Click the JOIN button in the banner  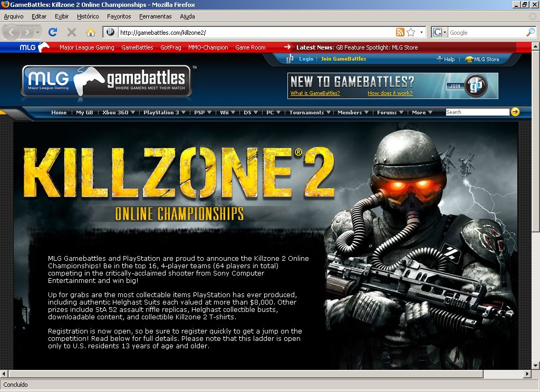coord(455,86)
